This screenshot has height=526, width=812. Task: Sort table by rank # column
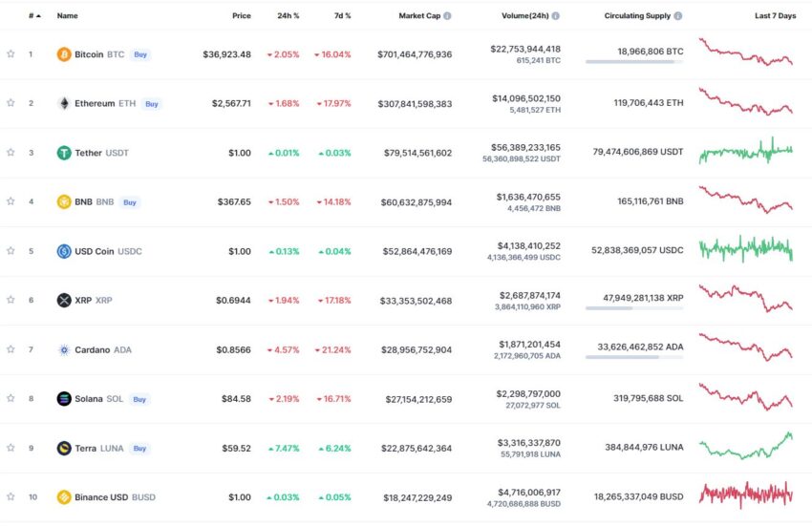(34, 16)
